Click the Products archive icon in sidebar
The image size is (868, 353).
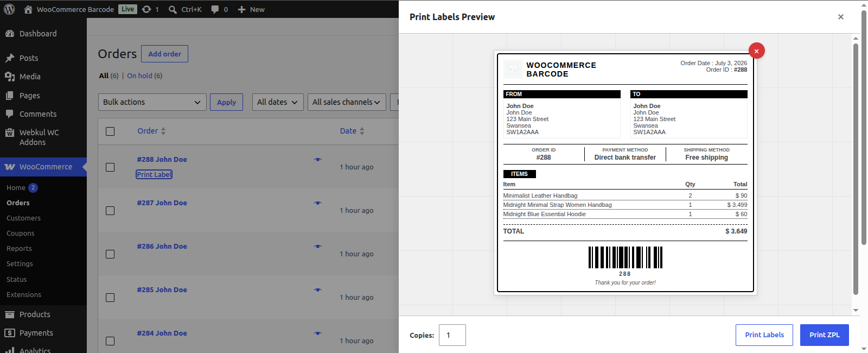pos(10,314)
